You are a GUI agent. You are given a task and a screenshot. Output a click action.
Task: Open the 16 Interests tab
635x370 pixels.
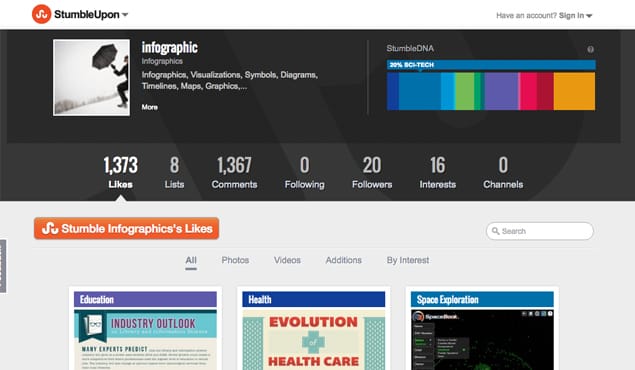point(437,172)
